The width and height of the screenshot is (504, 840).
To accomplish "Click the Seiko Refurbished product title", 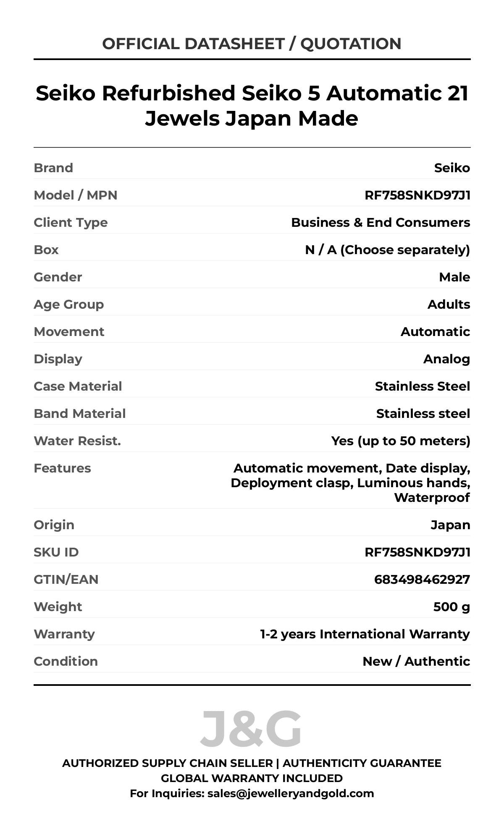I will (x=252, y=105).
